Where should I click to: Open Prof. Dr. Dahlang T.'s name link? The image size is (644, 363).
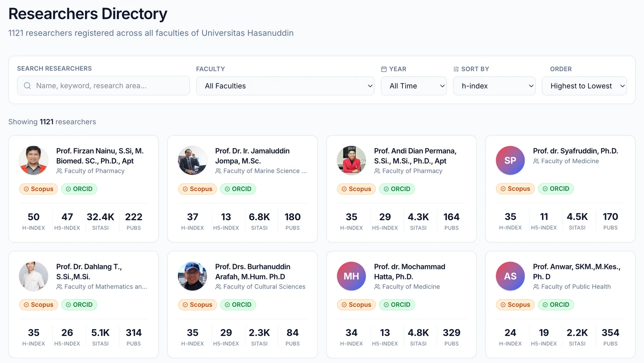point(89,272)
